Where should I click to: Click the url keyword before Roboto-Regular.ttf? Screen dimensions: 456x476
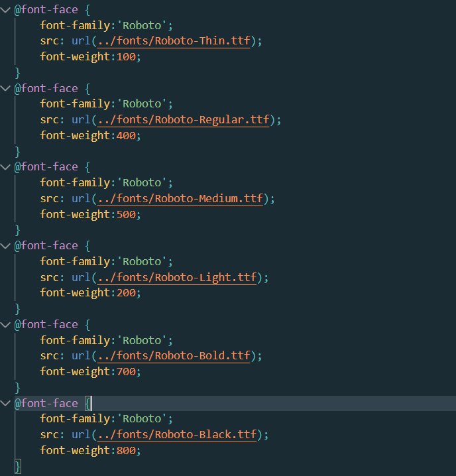pos(81,120)
